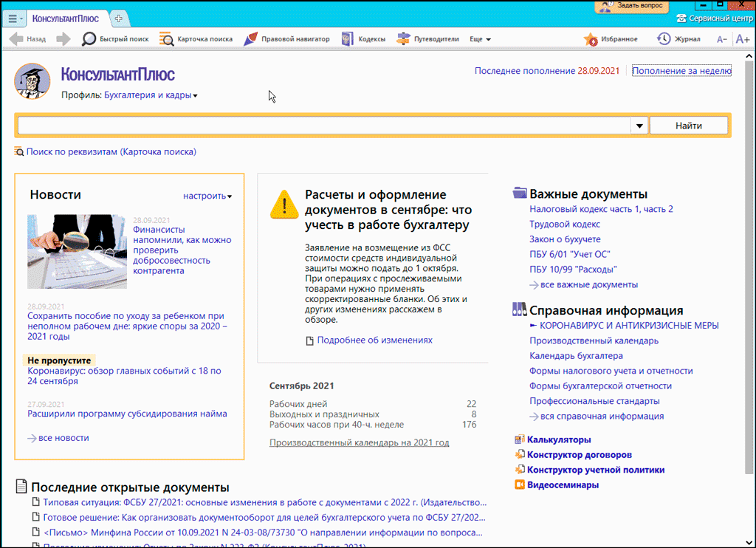This screenshot has width=756, height=548.
Task: Open a new tab with plus button
Action: coord(119,17)
